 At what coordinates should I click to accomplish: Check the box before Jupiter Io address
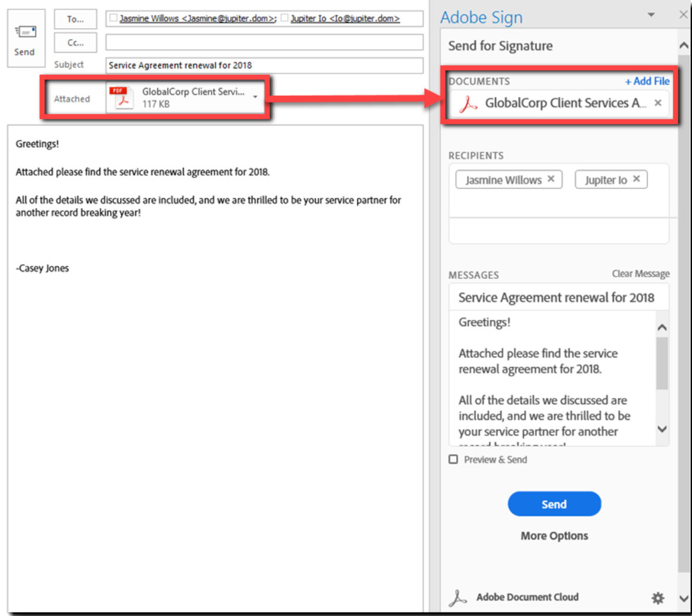284,18
